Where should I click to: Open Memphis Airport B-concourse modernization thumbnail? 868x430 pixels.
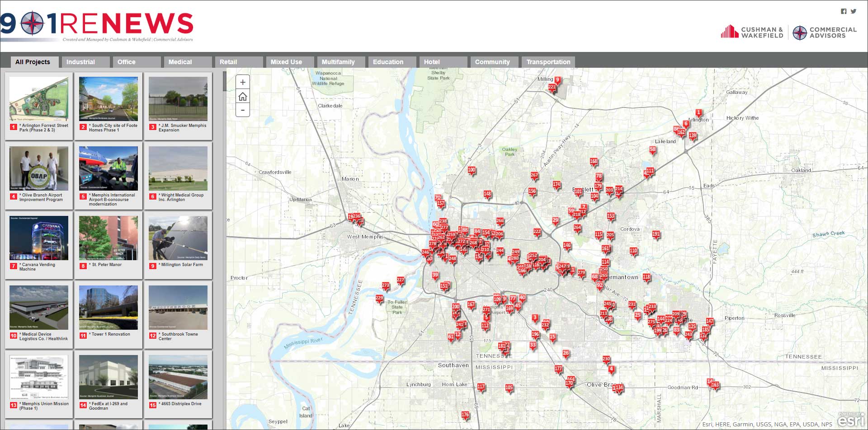[x=108, y=168]
